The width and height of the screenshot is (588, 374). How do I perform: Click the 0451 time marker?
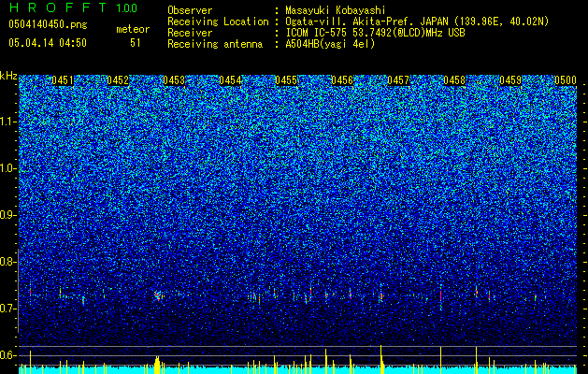[63, 80]
